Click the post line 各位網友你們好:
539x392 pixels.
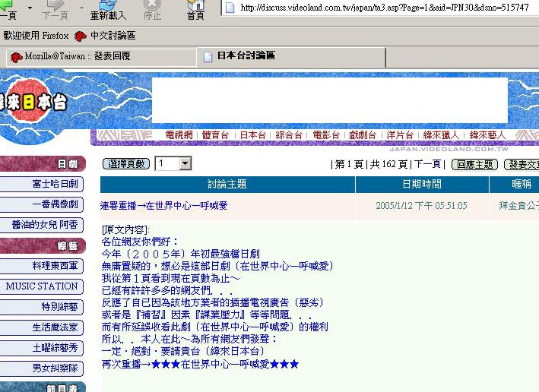pos(140,242)
